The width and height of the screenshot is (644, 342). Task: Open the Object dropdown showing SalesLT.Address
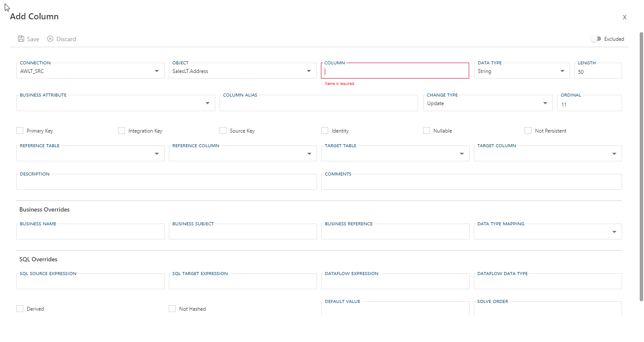click(x=309, y=71)
